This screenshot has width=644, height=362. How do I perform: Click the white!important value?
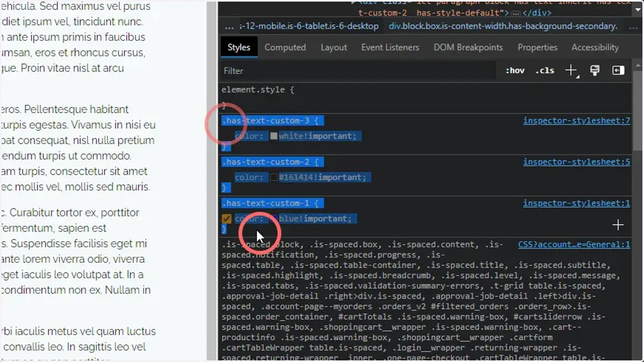click(317, 136)
